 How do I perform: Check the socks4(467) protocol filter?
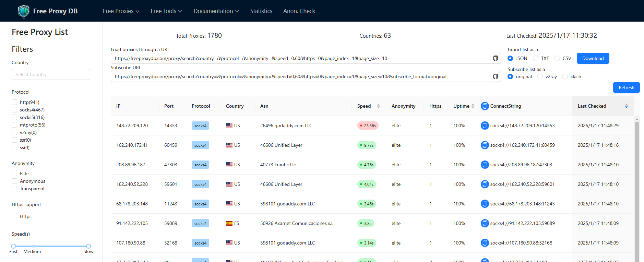pyautogui.click(x=14, y=110)
